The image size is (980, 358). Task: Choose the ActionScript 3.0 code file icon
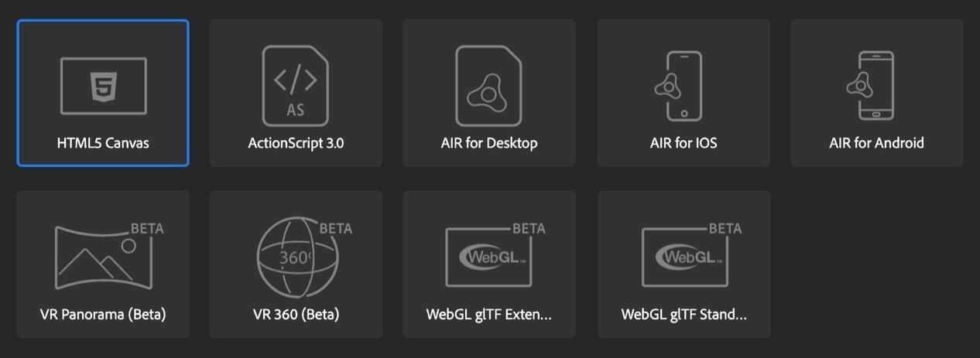coord(296,85)
